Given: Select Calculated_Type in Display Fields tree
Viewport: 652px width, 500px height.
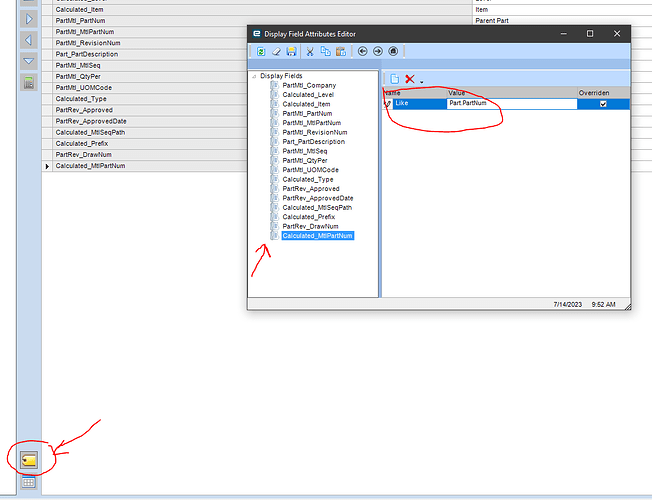Looking at the screenshot, I should click(308, 180).
